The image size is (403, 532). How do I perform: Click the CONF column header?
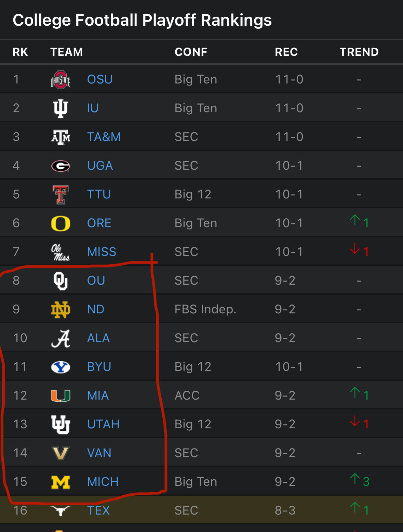191,52
